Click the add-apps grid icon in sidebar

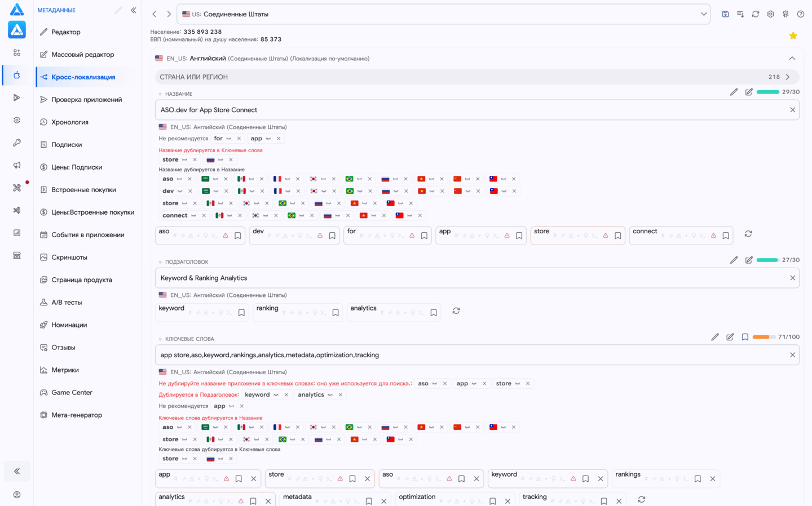[17, 52]
